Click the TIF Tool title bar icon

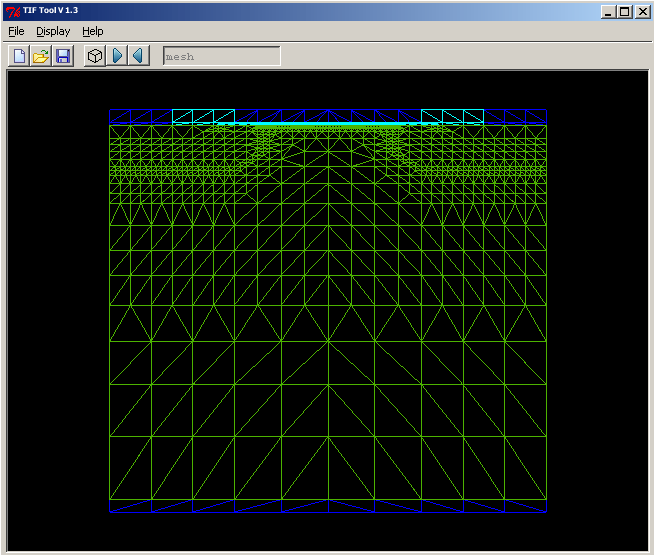click(x=11, y=11)
